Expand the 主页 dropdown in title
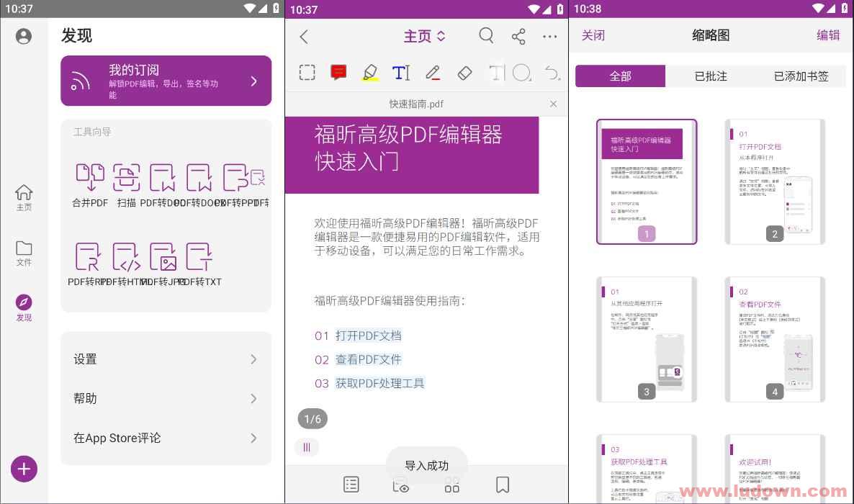The width and height of the screenshot is (854, 504). coord(424,37)
